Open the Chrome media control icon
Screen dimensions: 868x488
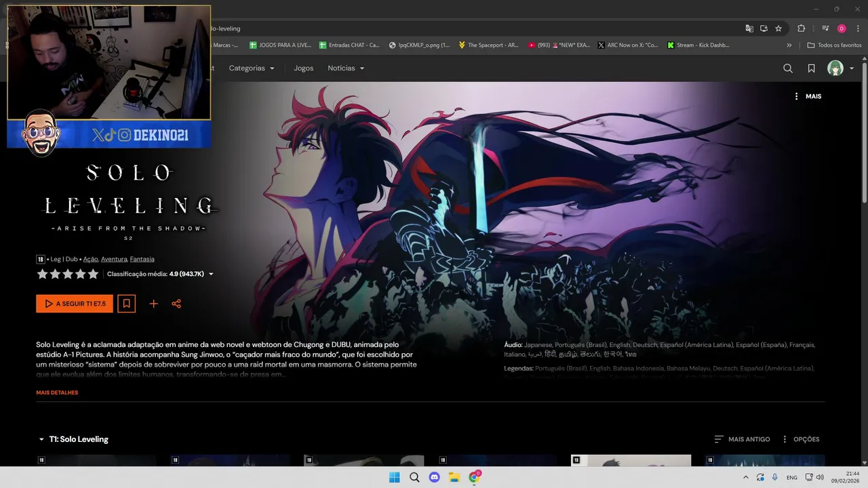[825, 28]
